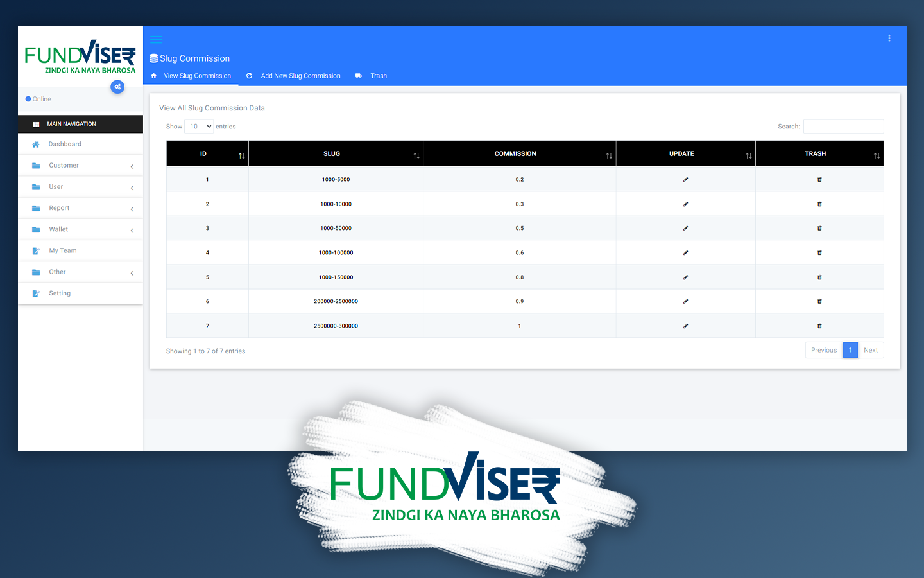This screenshot has height=578, width=924.
Task: Expand the Report sidebar menu
Action: tap(80, 208)
